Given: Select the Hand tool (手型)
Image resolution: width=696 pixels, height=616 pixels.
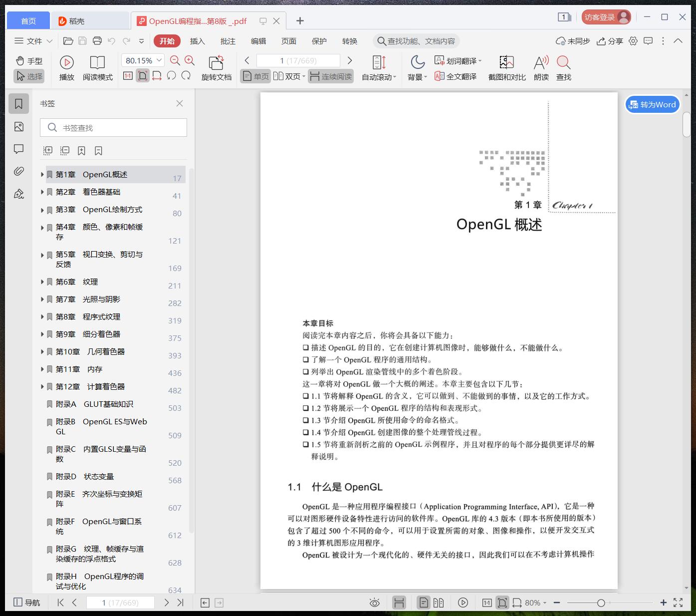Looking at the screenshot, I should pos(29,61).
